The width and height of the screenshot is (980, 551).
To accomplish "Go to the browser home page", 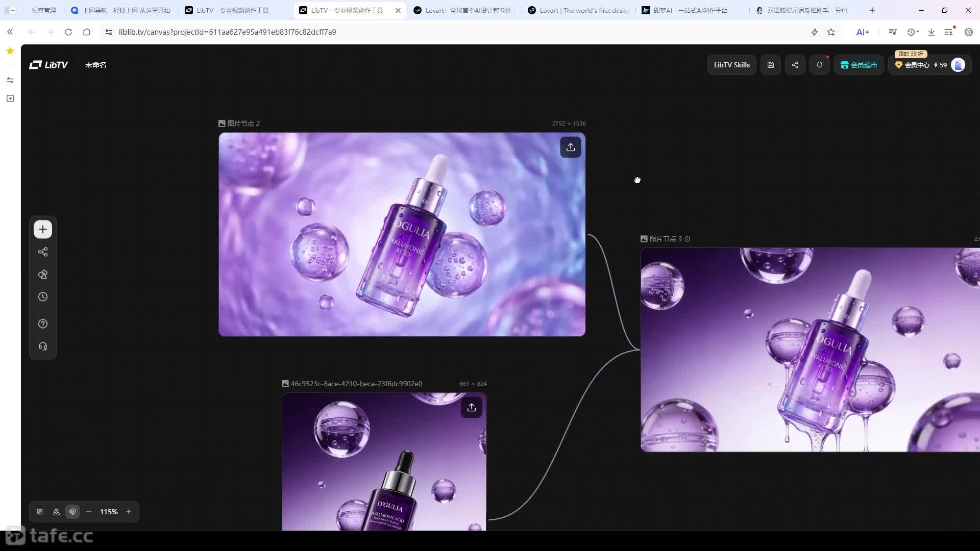I will 87,32.
